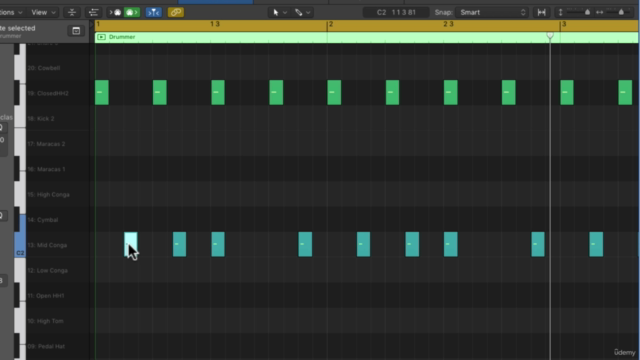Screen dimensions: 640x360
Task: Open the left-click Pointer tool menu
Action: 280,12
